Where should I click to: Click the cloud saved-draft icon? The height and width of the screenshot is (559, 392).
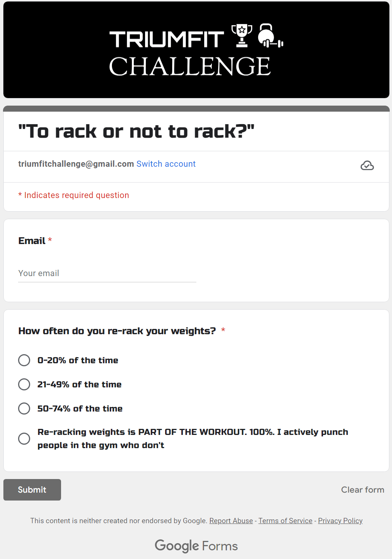coord(367,166)
